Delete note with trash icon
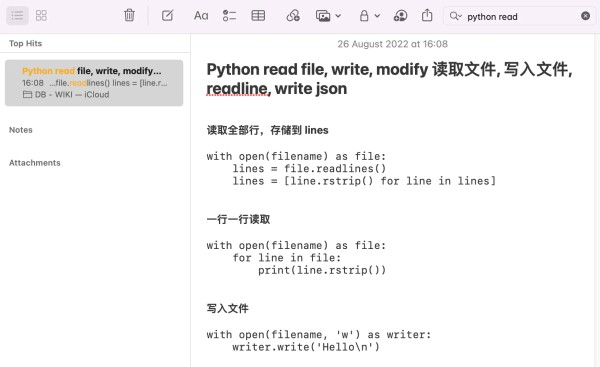Screen dimensions: 600x367 (129, 16)
